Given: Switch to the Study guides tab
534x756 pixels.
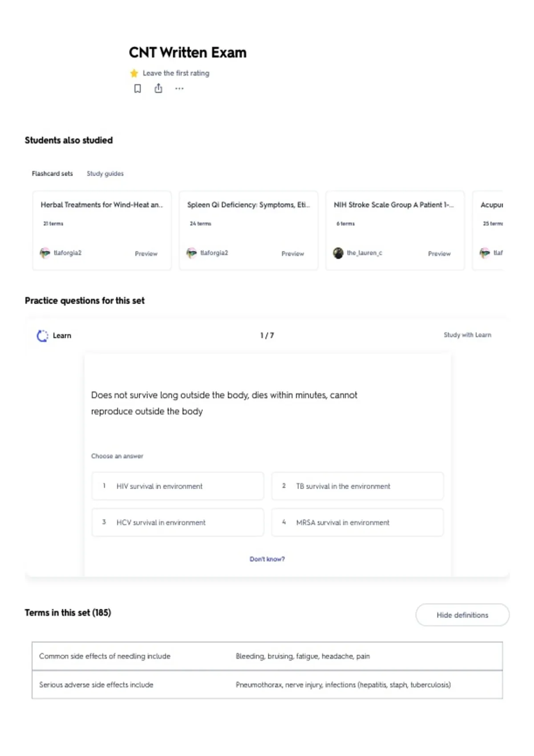Looking at the screenshot, I should 105,173.
